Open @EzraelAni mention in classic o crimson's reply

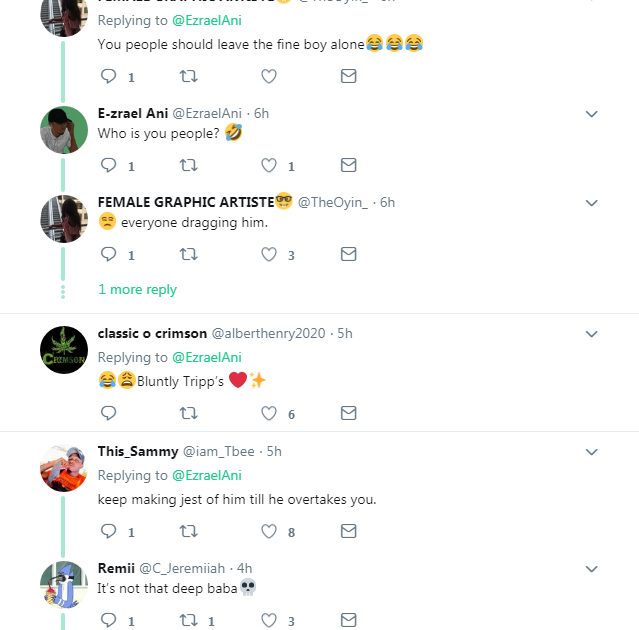[x=207, y=357]
